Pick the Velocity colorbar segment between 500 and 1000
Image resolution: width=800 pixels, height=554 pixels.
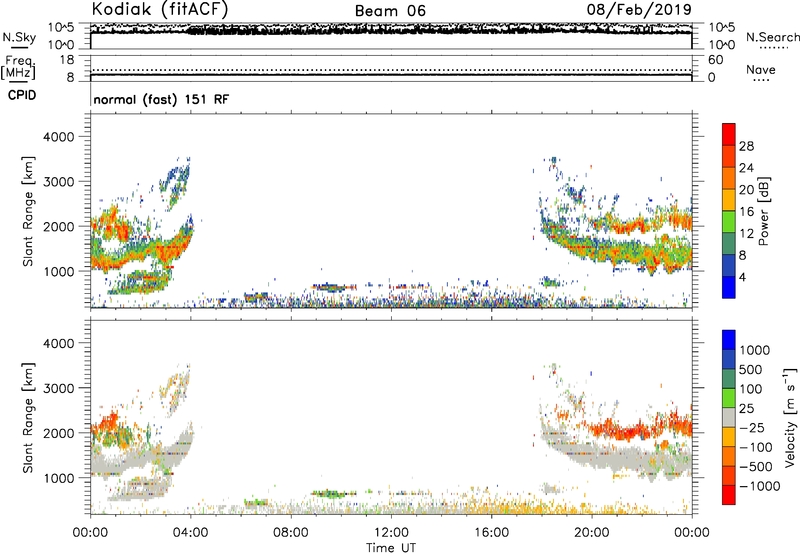pyautogui.click(x=729, y=360)
